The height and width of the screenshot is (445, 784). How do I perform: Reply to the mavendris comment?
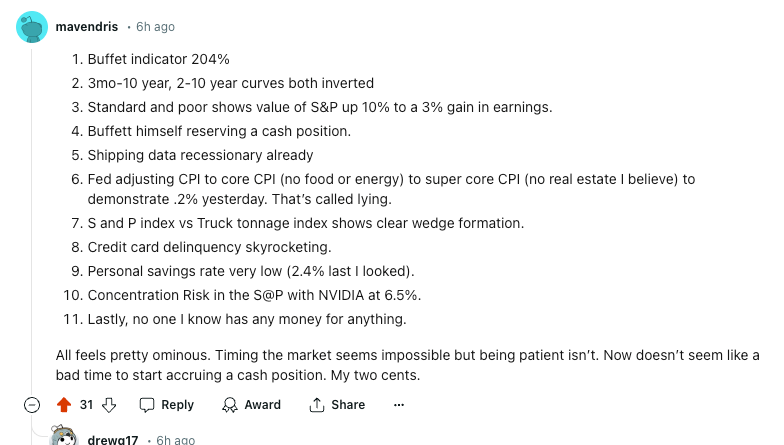166,405
